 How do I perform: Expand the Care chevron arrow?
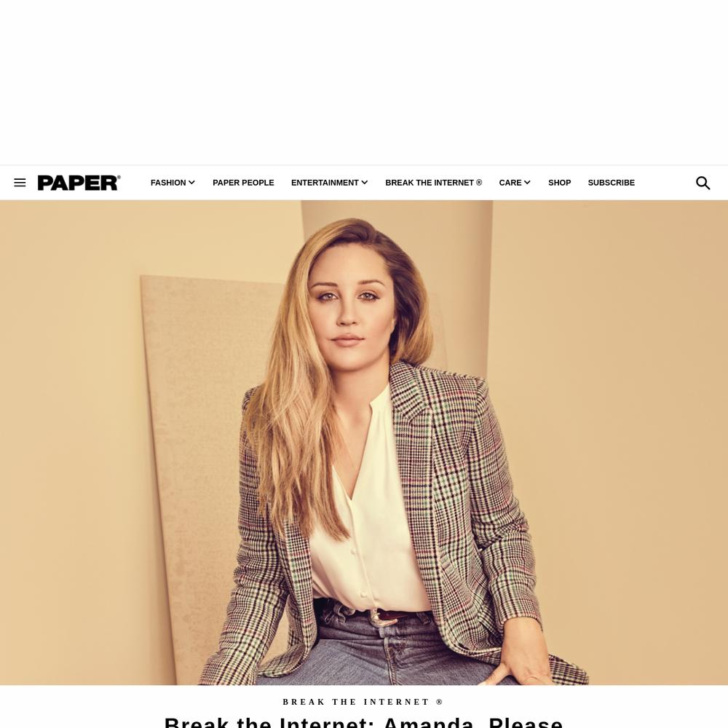(527, 183)
